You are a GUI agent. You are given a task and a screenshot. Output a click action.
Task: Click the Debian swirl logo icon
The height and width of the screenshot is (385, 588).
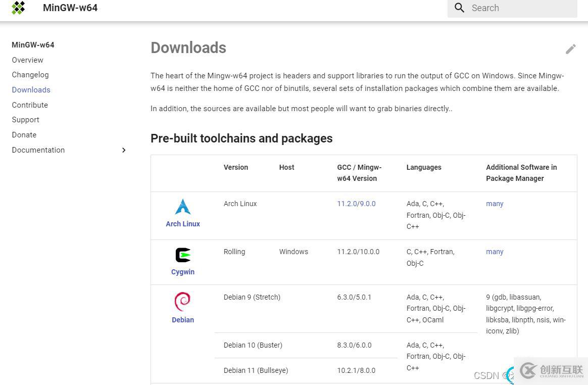pos(182,302)
